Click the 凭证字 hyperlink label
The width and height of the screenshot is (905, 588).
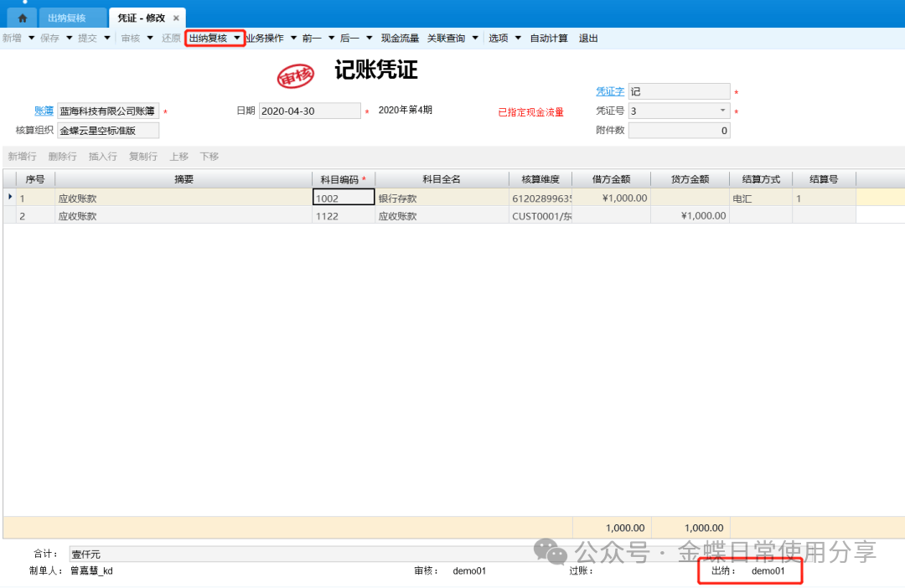tap(609, 91)
